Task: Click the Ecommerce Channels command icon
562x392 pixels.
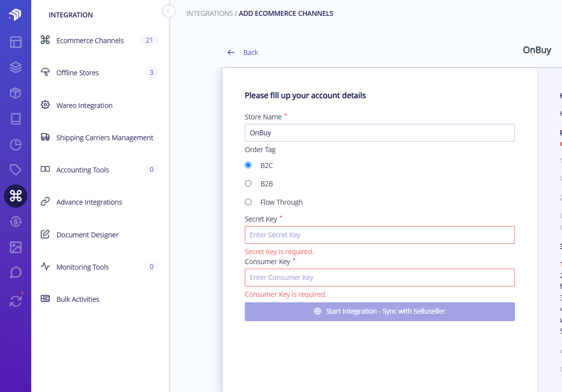Action: coord(45,40)
